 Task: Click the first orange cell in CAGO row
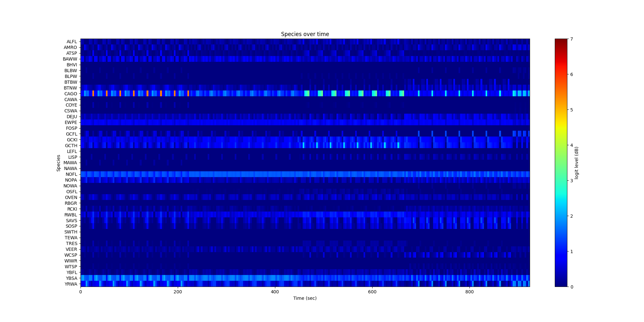[x=93, y=93]
